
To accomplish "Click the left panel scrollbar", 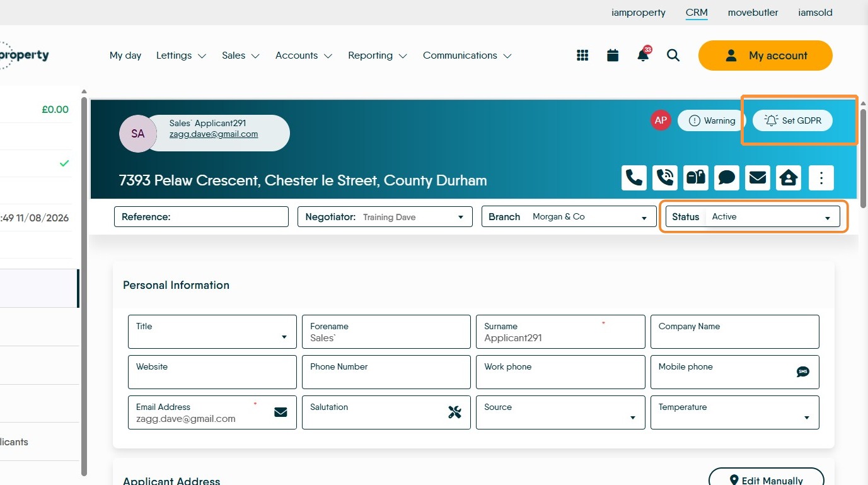I will 84,286.
